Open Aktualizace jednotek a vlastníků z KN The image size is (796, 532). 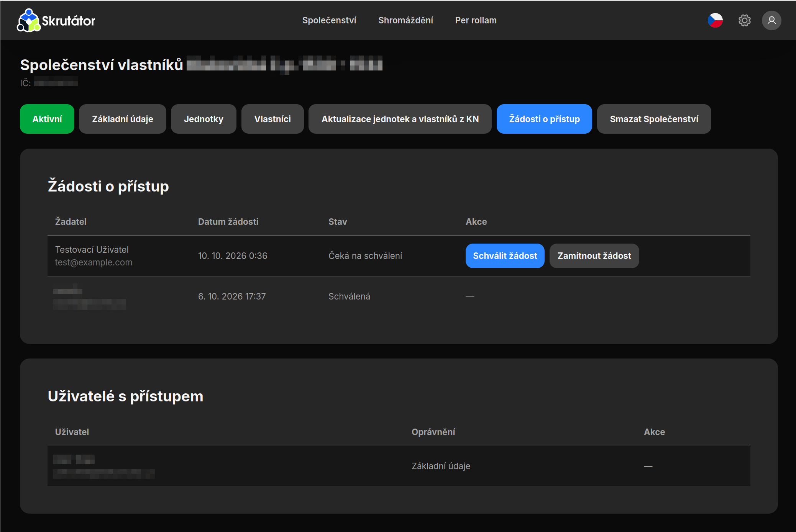click(400, 119)
